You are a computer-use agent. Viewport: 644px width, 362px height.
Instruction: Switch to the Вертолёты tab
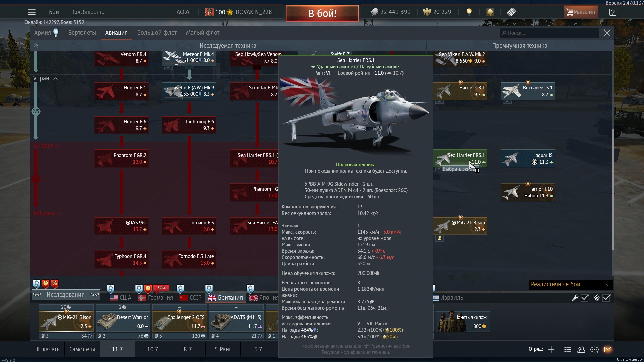point(82,33)
